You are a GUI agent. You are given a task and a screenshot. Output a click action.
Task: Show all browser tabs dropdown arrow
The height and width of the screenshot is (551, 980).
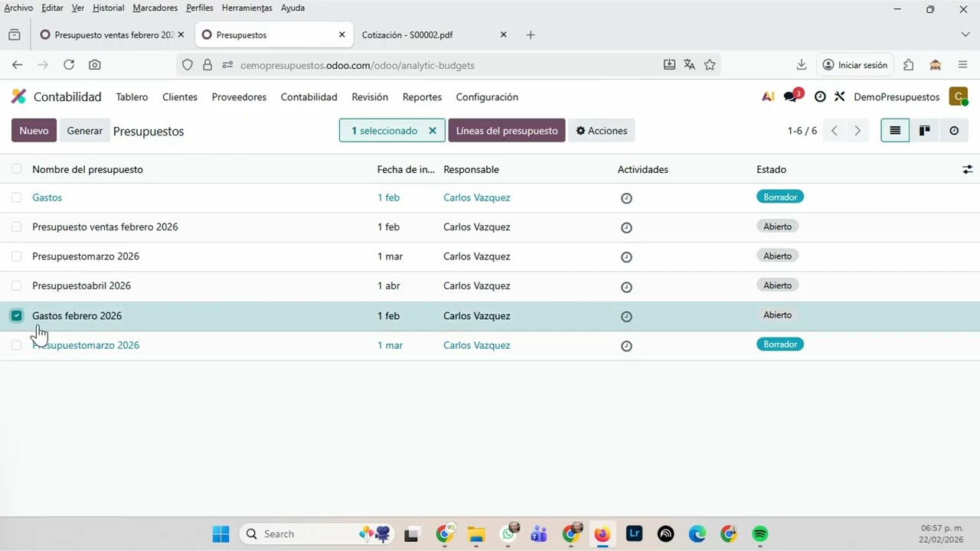coord(965,34)
